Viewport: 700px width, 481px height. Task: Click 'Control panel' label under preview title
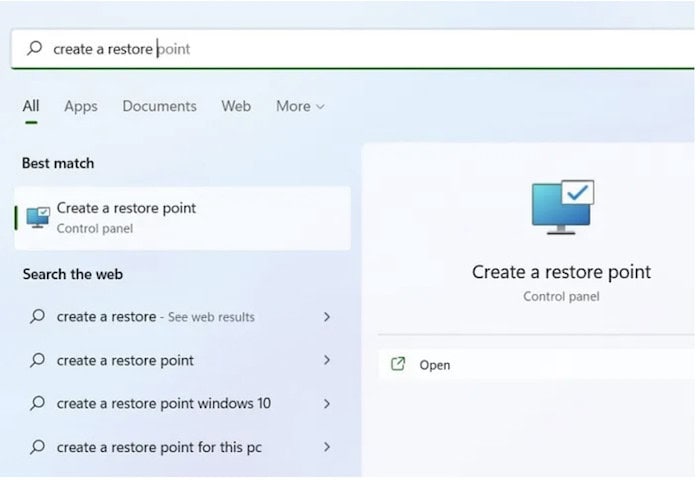pos(561,297)
